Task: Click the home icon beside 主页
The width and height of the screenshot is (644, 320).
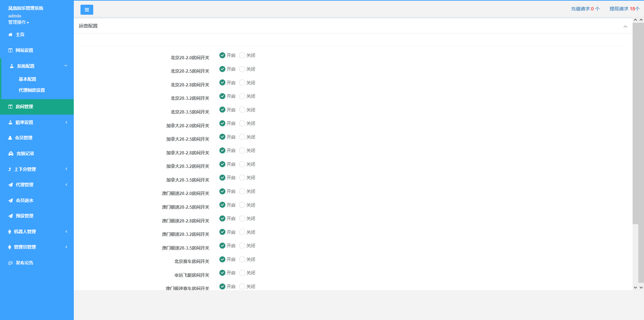Action: (10, 35)
